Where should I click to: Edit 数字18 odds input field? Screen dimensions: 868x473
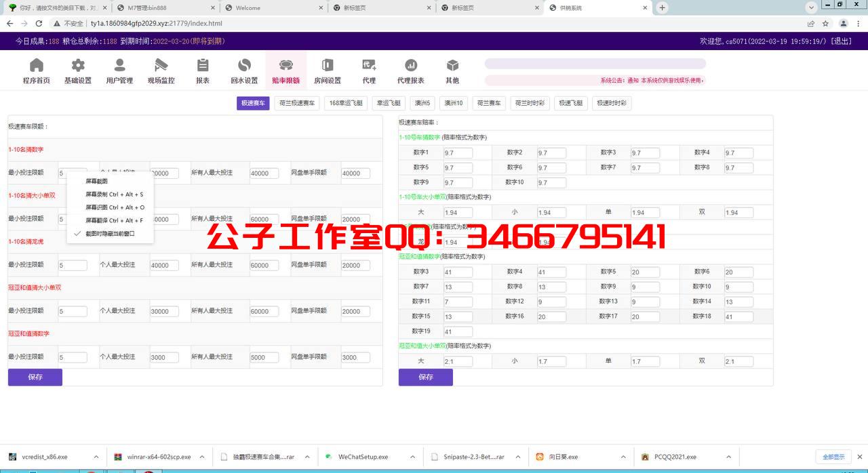pos(738,317)
